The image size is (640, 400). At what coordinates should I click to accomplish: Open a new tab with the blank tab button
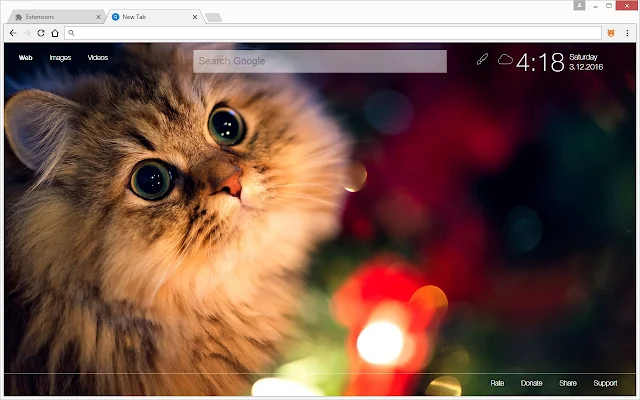pyautogui.click(x=213, y=17)
